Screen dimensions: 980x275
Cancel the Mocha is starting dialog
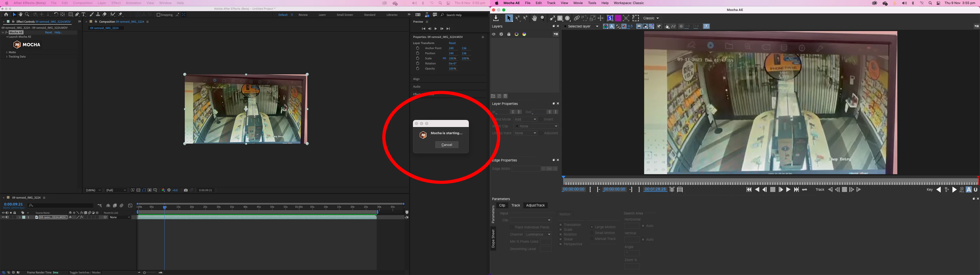click(x=447, y=145)
